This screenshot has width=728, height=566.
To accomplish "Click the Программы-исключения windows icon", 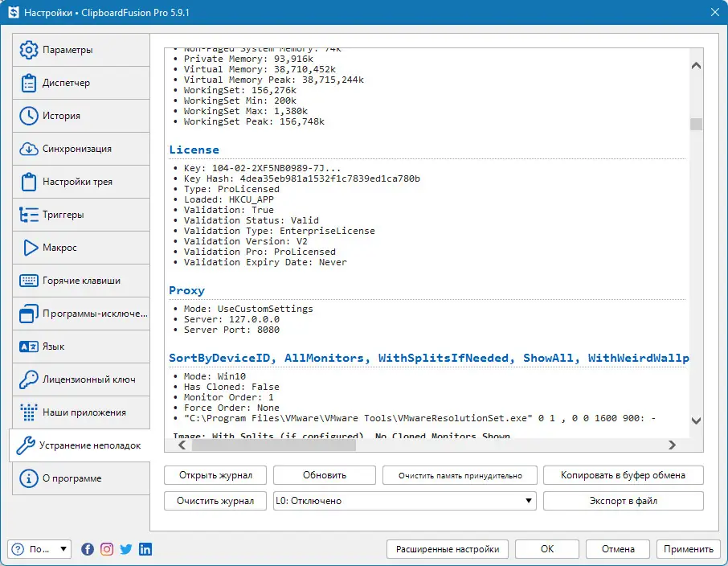I will coord(29,314).
